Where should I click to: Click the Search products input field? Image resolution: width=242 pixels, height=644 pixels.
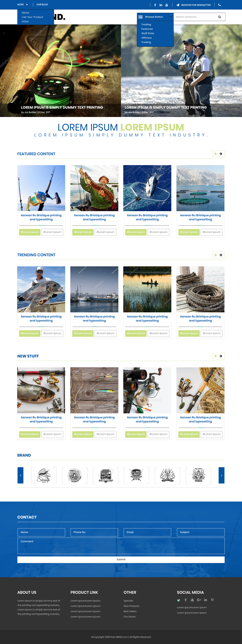195,17
